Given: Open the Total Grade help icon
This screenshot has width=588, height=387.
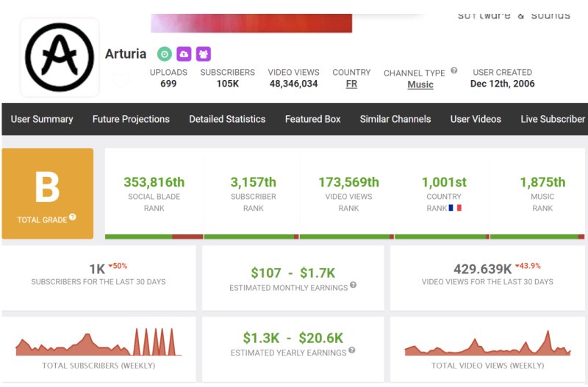Looking at the screenshot, I should click(x=72, y=217).
